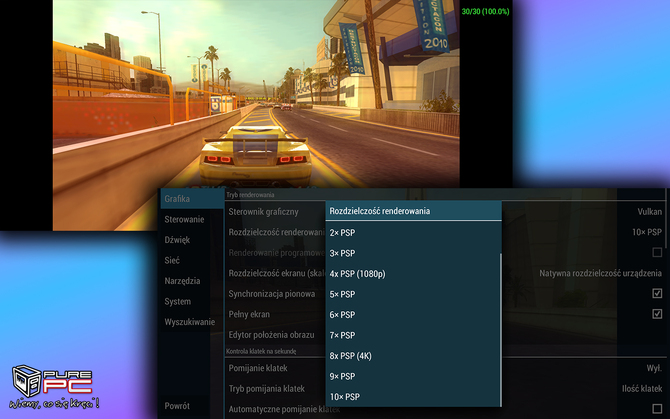Pick the 7× PSP option
Viewport: 670px width, 419px height.
click(x=413, y=335)
